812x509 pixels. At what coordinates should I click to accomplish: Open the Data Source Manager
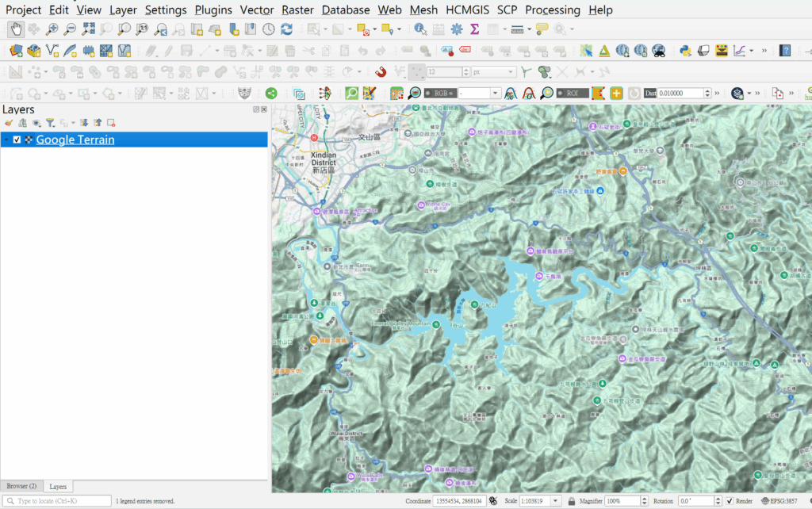[16, 50]
